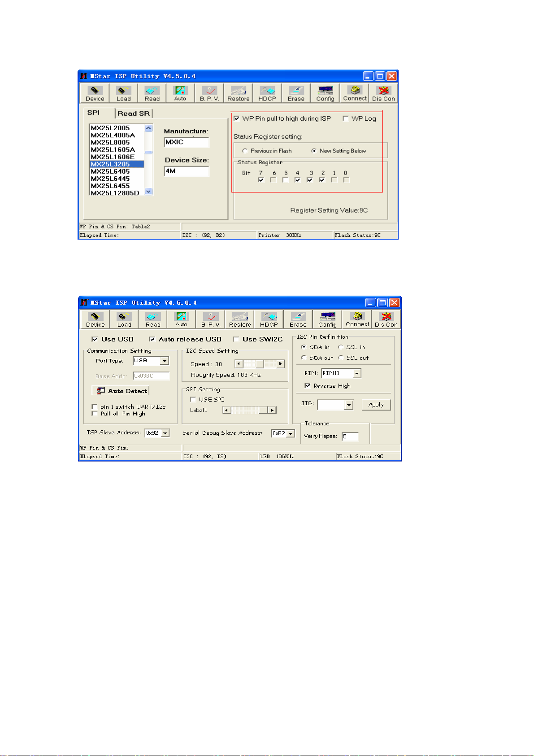Click Erase icon in bottom window toolbar
The image size is (534, 756).
[298, 319]
